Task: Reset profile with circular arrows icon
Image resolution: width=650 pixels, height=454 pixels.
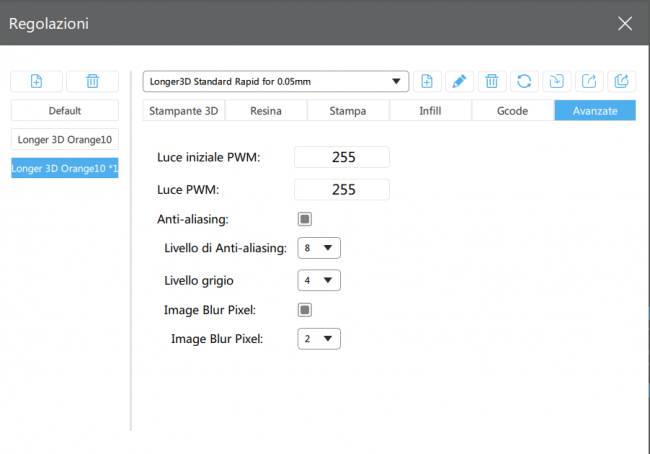Action: pos(523,81)
